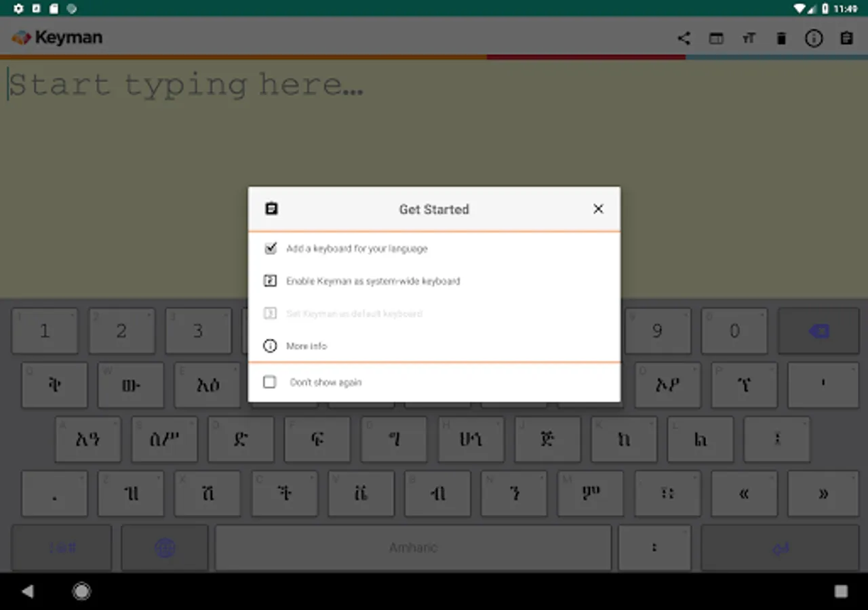Open the Info icon in toolbar
The width and height of the screenshot is (868, 610).
tap(814, 39)
